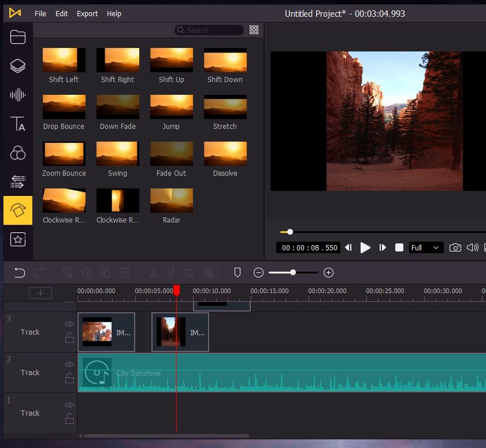Open the Media folder panel in sidebar
The image size is (486, 448).
click(18, 37)
